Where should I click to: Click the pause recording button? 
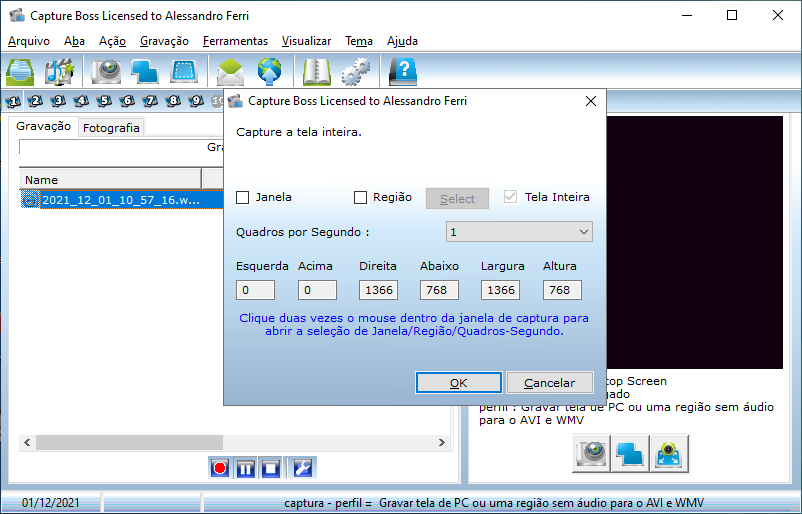coord(246,468)
